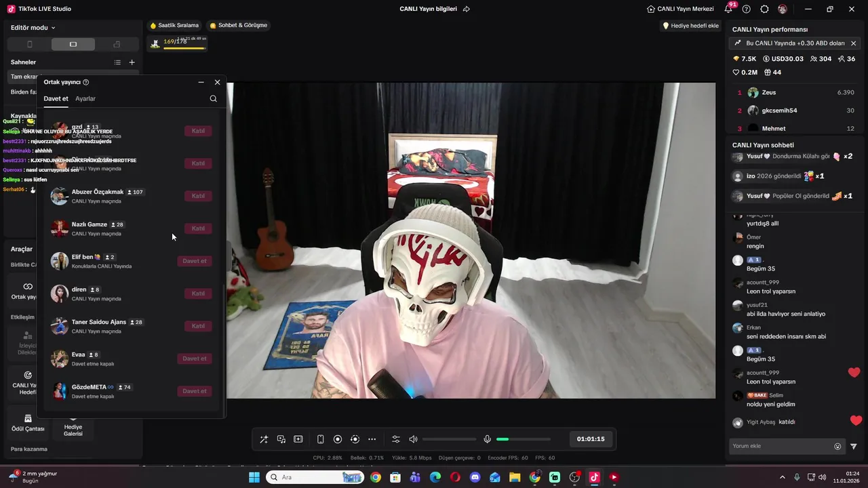The height and width of the screenshot is (488, 868).
Task: Open the media and music source icon
Action: coord(281,439)
